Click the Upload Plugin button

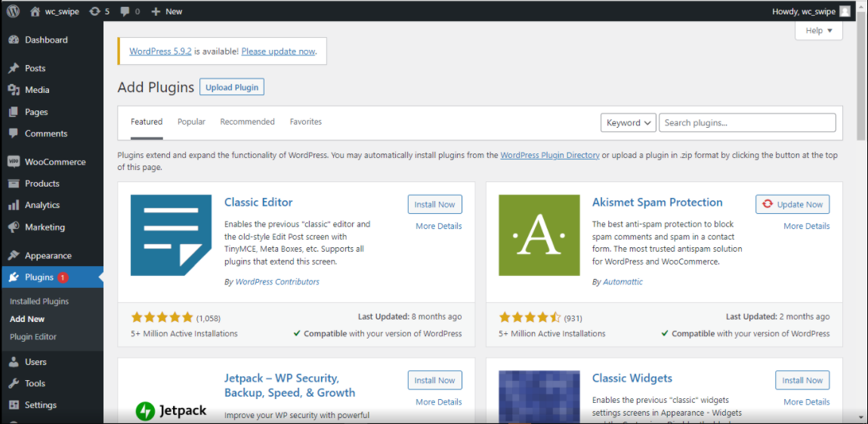[x=232, y=88]
